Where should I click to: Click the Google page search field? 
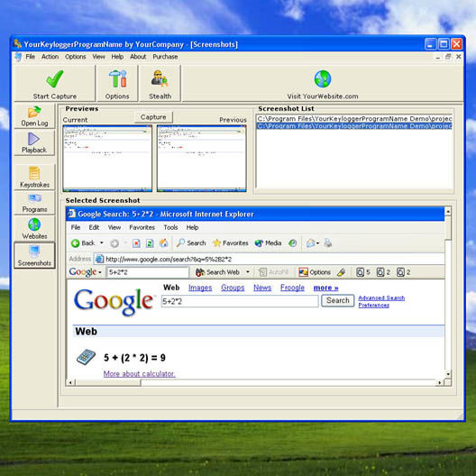pyautogui.click(x=240, y=301)
